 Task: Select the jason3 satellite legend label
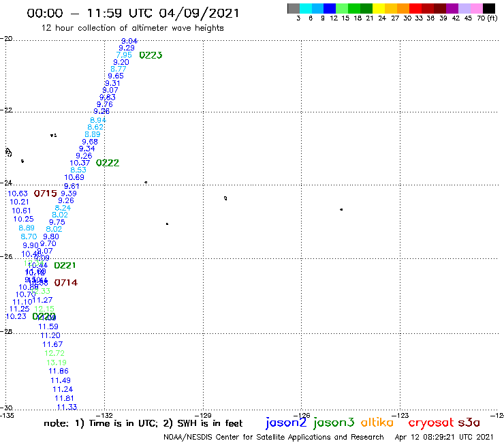click(x=334, y=423)
